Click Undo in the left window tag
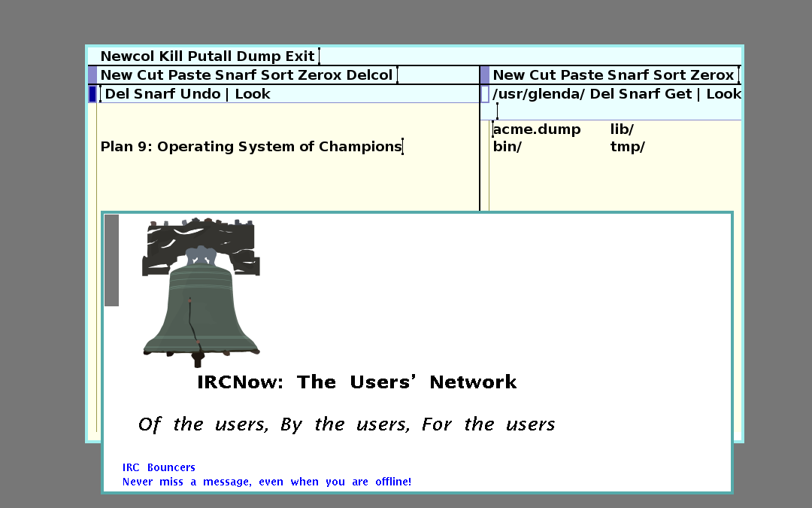Screen dimensions: 812x508 tap(200, 94)
